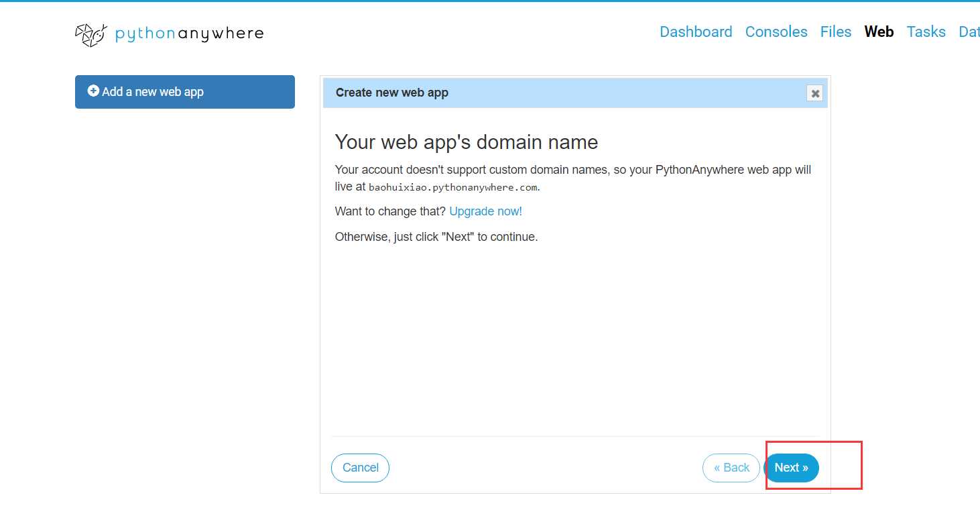Cancel the web app creation

click(361, 468)
